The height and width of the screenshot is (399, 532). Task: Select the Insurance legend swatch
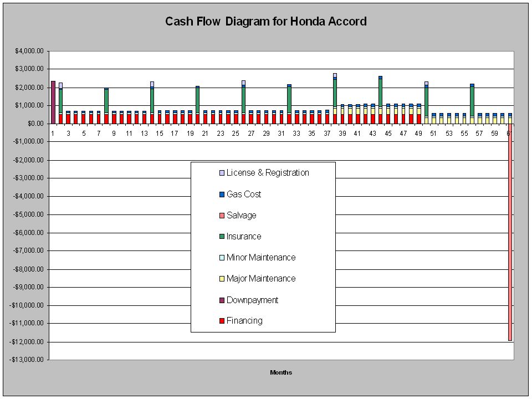[x=222, y=237]
